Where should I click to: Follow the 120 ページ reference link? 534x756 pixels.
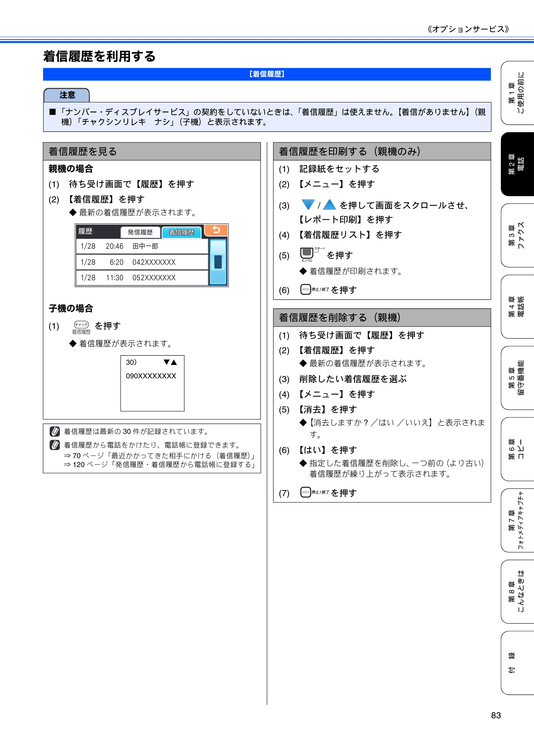tap(160, 465)
